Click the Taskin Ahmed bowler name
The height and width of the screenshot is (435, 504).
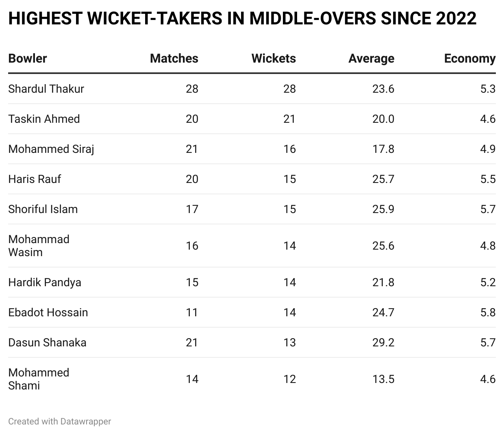[x=44, y=119]
